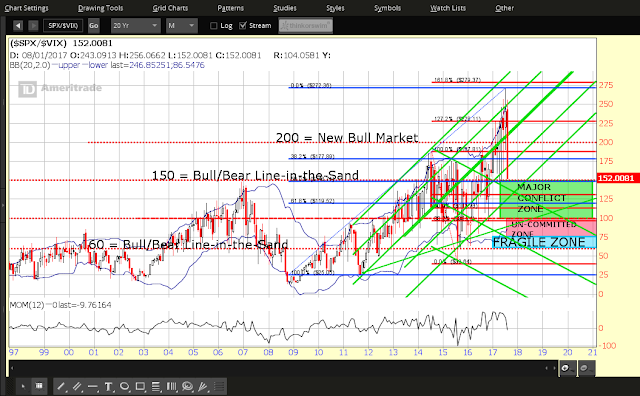Select the pan/grab chart tool
The width and height of the screenshot is (640, 396).
(x=39, y=386)
